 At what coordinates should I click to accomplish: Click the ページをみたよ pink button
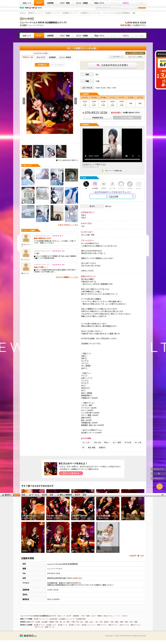tap(71, 473)
